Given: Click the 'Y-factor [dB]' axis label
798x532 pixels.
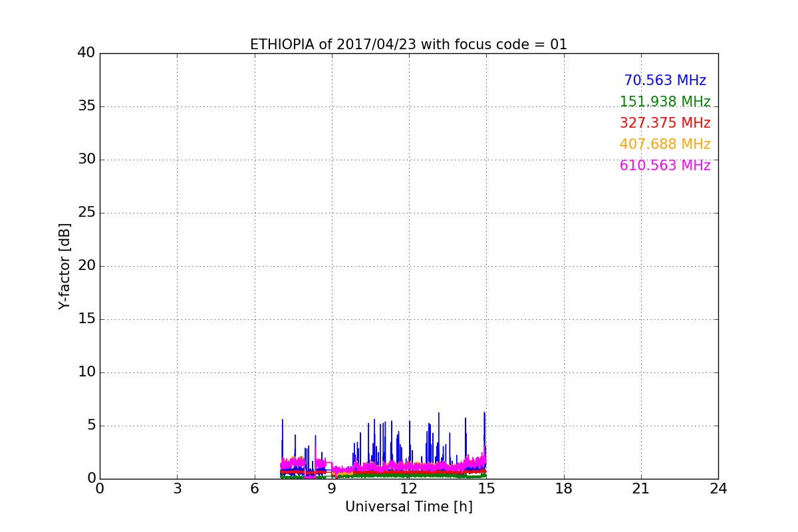Looking at the screenshot, I should 65,266.
